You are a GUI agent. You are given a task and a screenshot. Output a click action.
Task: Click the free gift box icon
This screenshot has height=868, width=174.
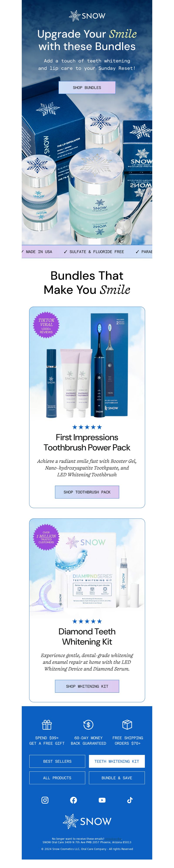(x=47, y=724)
